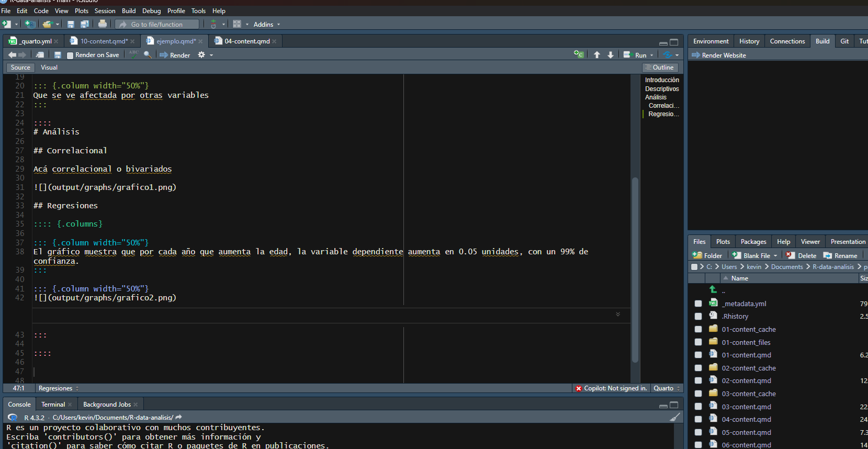This screenshot has height=449, width=868.
Task: Click the save all documents icon
Action: [x=84, y=24]
